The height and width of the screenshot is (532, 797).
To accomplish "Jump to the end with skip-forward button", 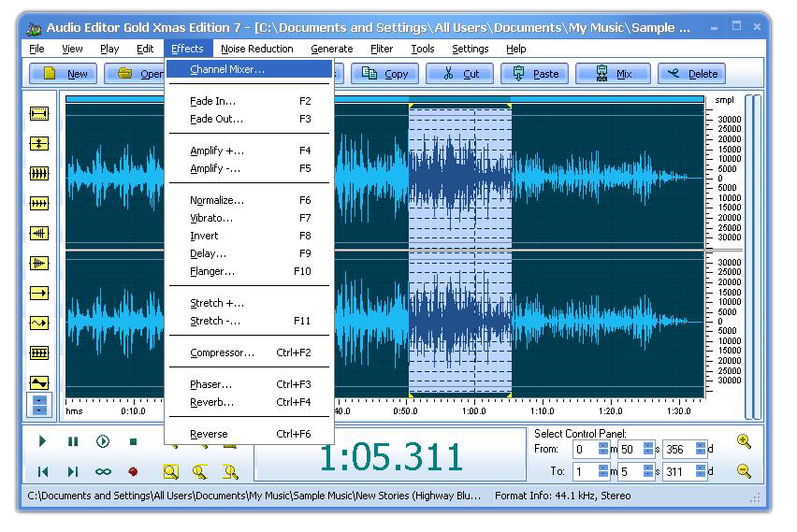I will point(73,471).
